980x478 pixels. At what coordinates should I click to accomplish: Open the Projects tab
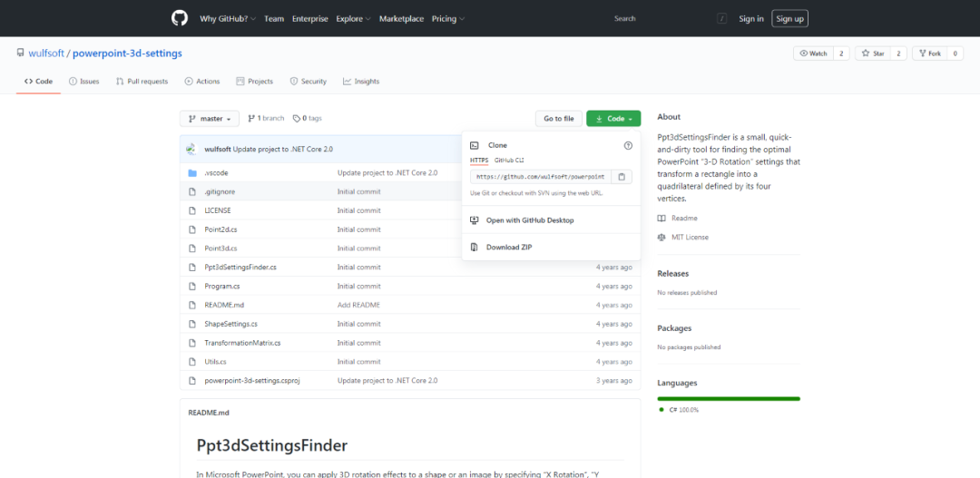coord(254,82)
